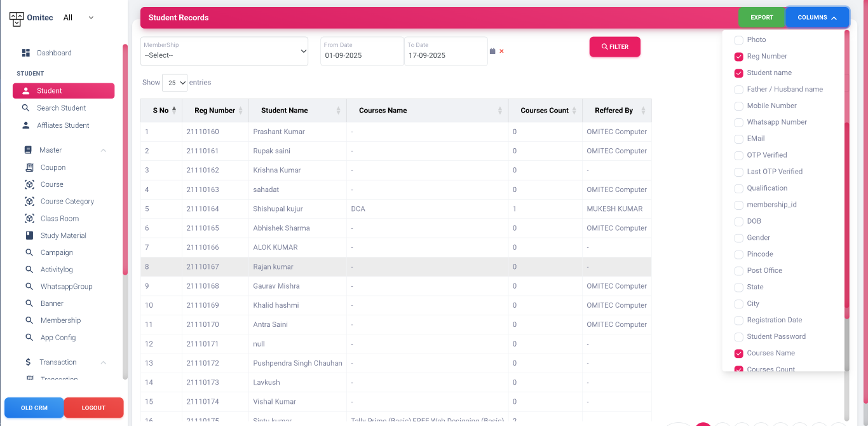Click the calendar icon beside To Date
The height and width of the screenshot is (426, 868).
492,51
